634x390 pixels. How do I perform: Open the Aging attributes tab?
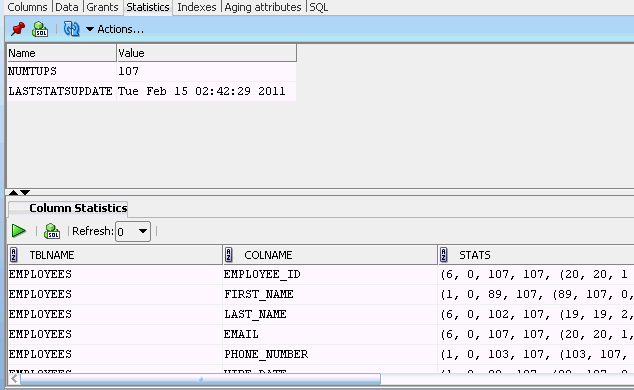pyautogui.click(x=263, y=7)
